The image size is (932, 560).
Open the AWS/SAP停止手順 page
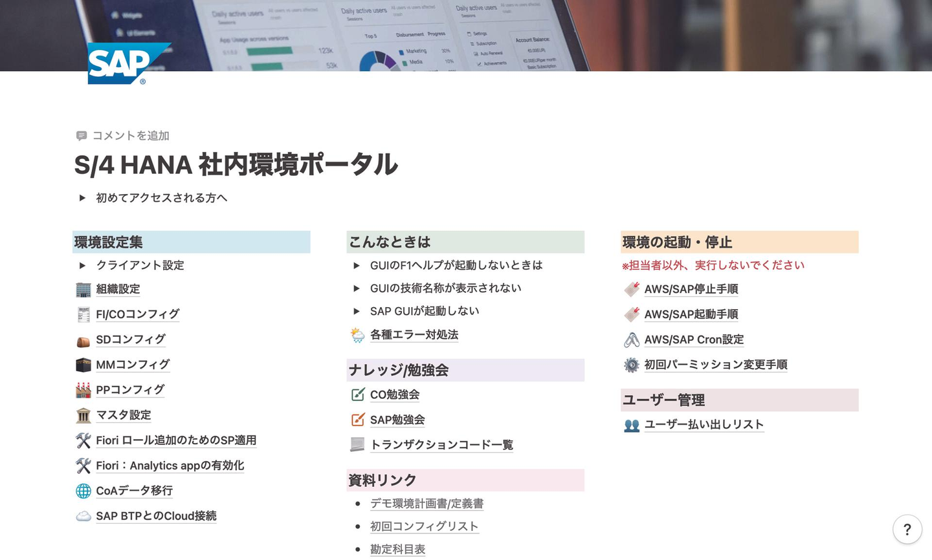tap(691, 289)
